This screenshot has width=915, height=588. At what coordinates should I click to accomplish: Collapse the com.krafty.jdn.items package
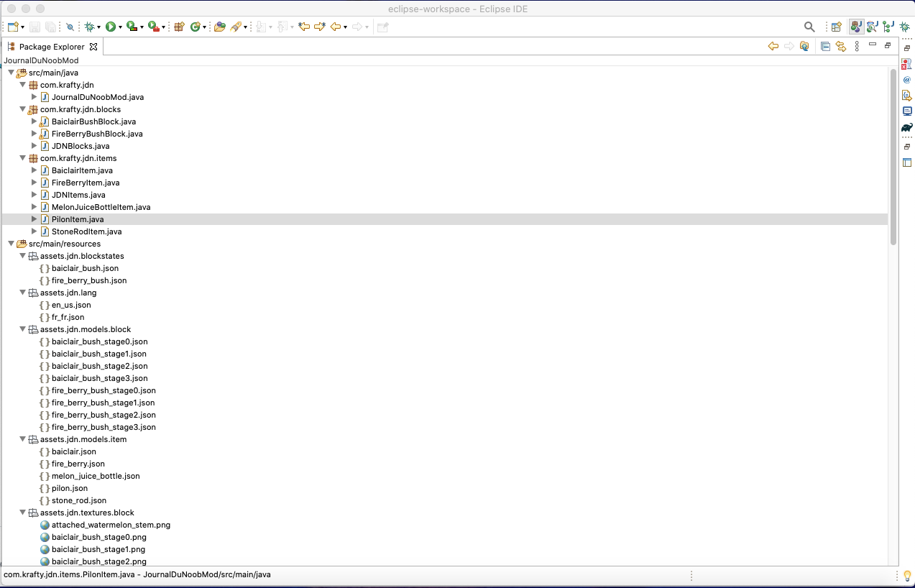[x=23, y=158]
